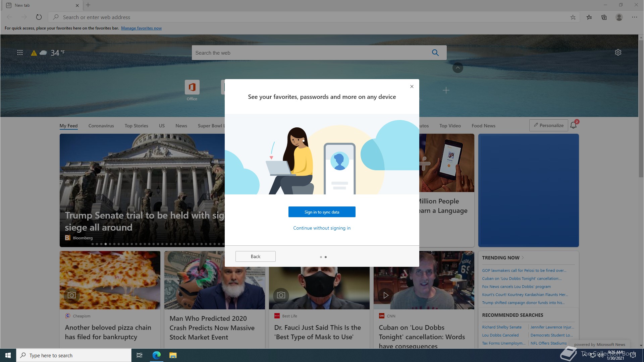Open Richard Shelby Senate recommended search
Screen dimensions: 644x362
(502, 327)
